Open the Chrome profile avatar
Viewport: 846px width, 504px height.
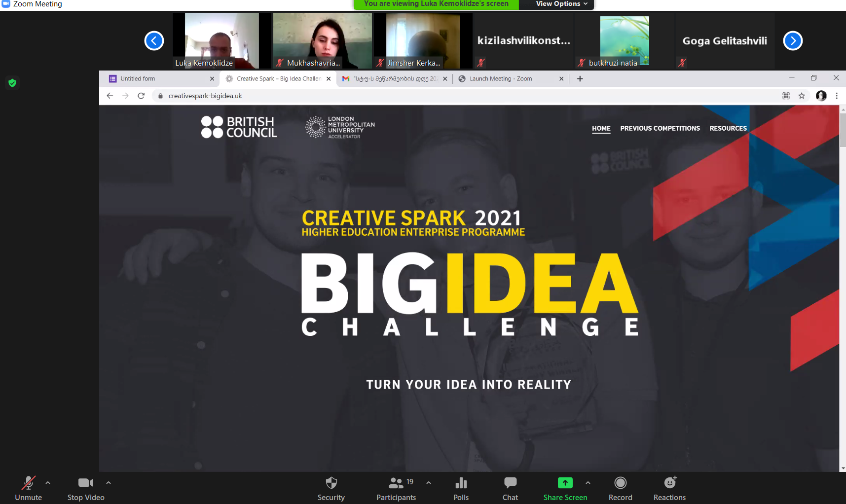821,96
